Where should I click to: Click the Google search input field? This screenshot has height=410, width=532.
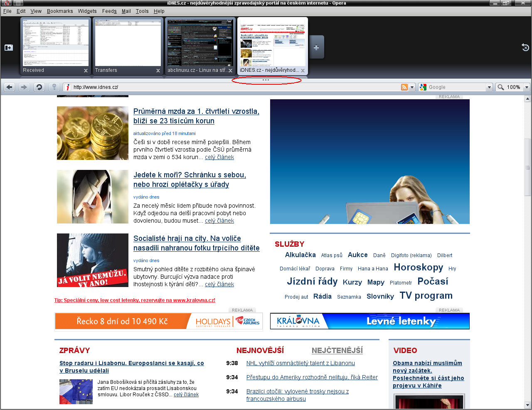click(456, 87)
